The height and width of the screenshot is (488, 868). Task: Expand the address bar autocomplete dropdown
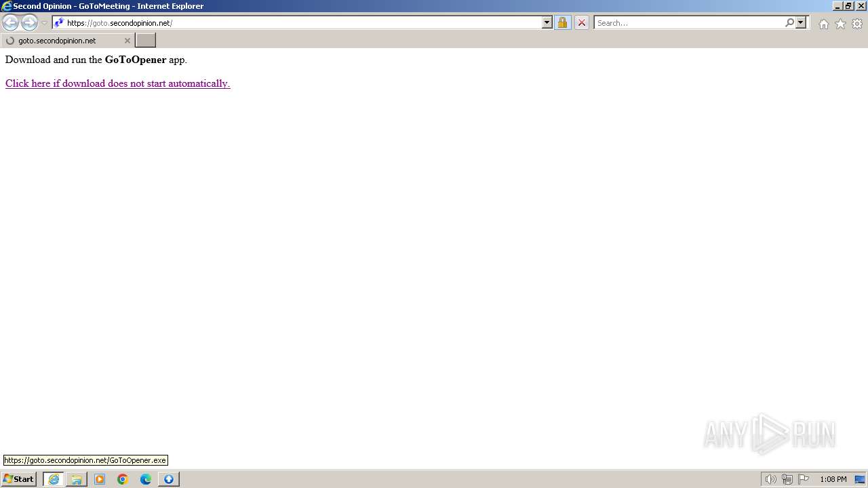pos(547,23)
